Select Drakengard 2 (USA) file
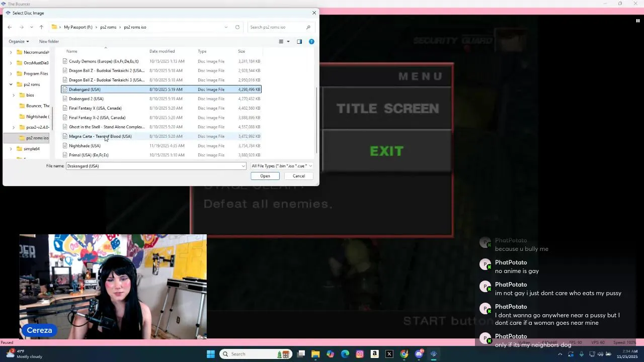The width and height of the screenshot is (644, 362). click(161, 99)
